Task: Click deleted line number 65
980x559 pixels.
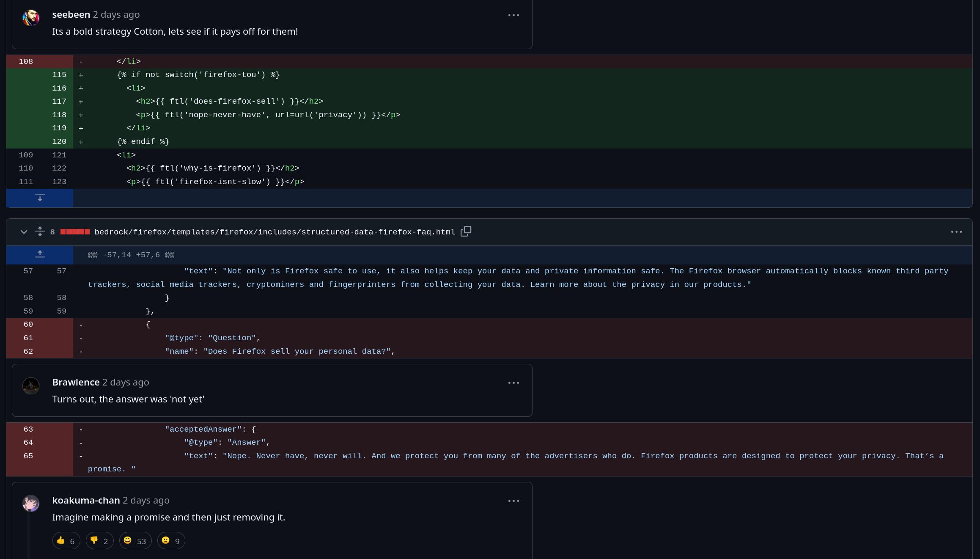Action: pos(28,456)
